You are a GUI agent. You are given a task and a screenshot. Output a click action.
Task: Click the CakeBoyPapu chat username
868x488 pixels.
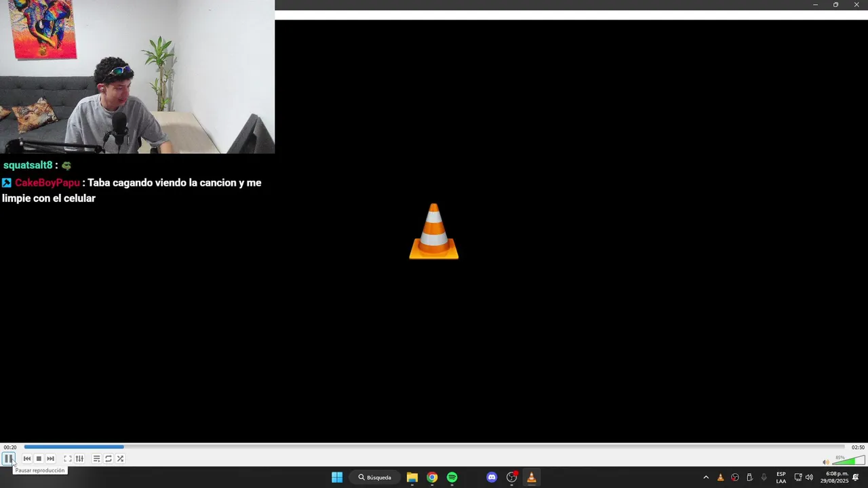click(47, 183)
